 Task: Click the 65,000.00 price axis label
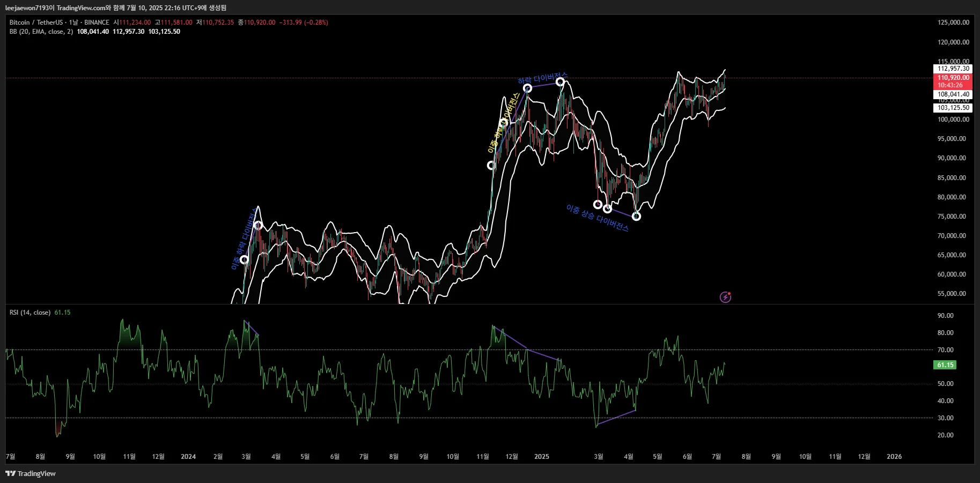(952, 255)
